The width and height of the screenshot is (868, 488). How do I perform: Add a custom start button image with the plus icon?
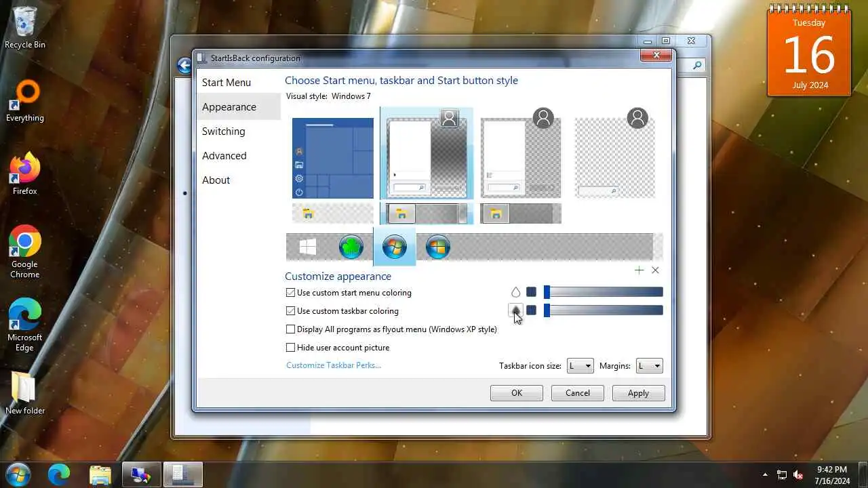point(639,270)
